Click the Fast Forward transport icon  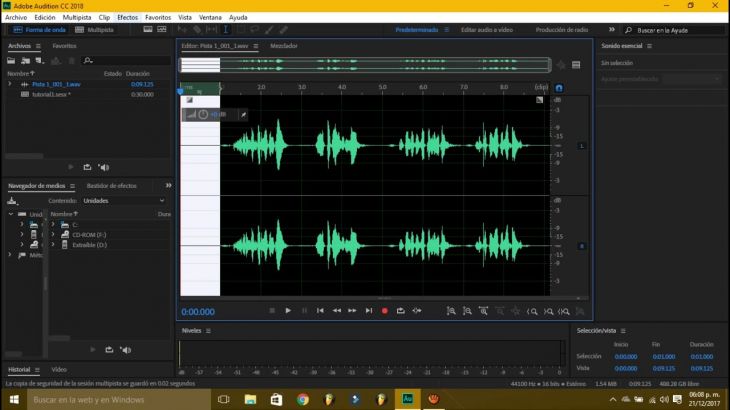click(x=352, y=311)
